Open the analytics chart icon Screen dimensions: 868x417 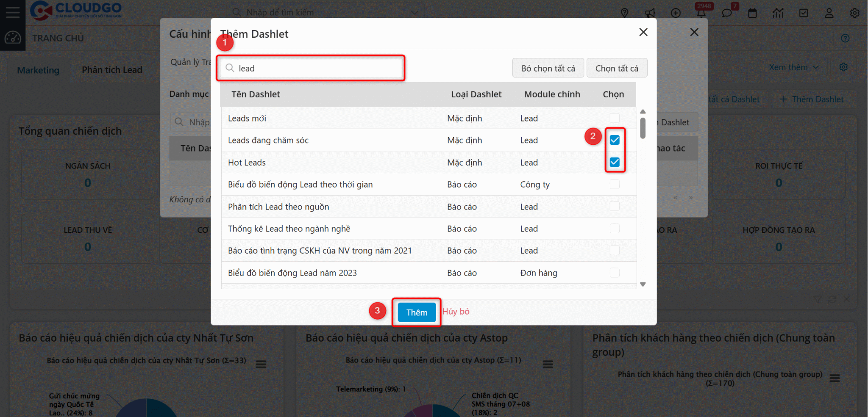778,13
